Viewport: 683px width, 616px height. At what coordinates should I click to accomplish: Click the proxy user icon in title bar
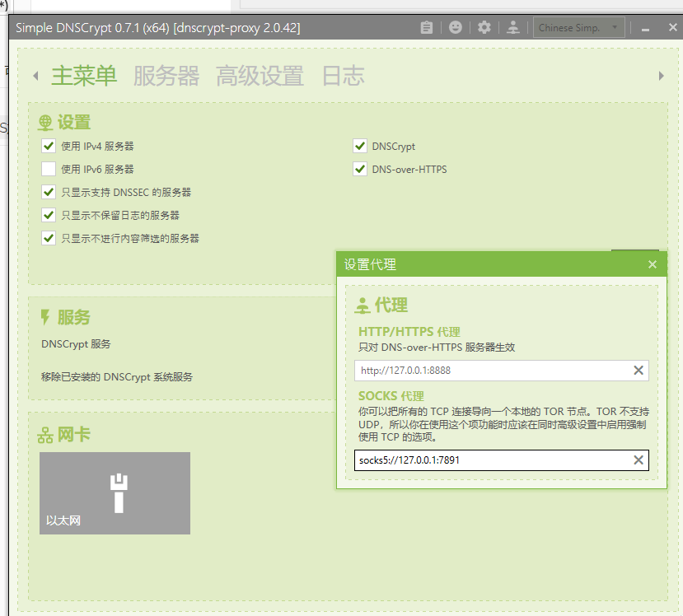point(512,27)
